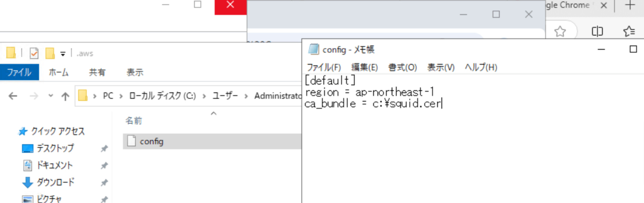Image resolution: width=644 pixels, height=203 pixels.
Task: Click the Explorer back arrow
Action: tap(13, 96)
